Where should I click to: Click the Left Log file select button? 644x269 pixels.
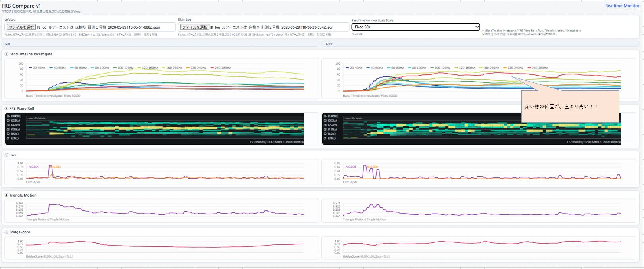point(21,27)
